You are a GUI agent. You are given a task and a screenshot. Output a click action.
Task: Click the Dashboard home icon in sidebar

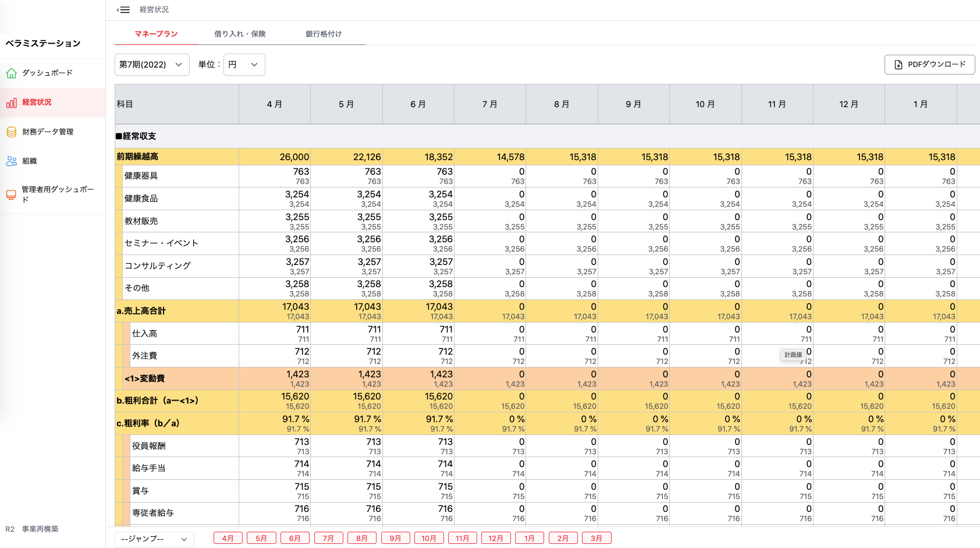[12, 73]
